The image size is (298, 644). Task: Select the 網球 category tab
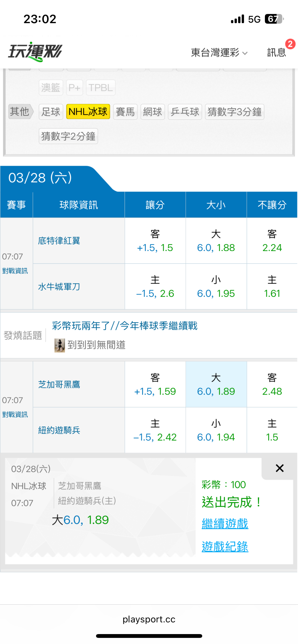pos(152,112)
